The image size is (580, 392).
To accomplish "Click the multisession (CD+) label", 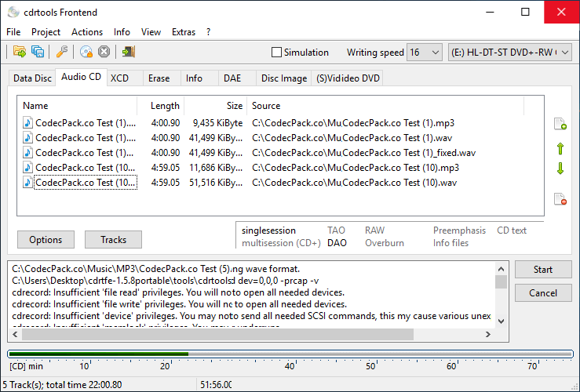I will (281, 243).
